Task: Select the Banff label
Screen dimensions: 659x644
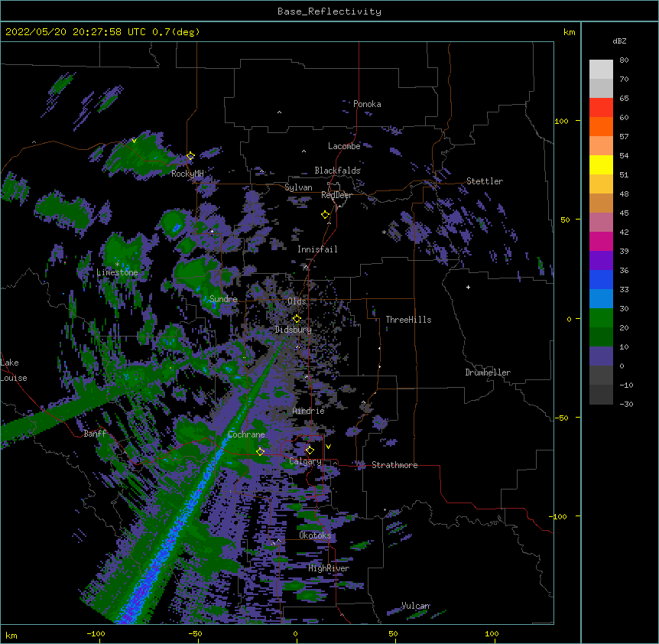Action: (x=95, y=434)
